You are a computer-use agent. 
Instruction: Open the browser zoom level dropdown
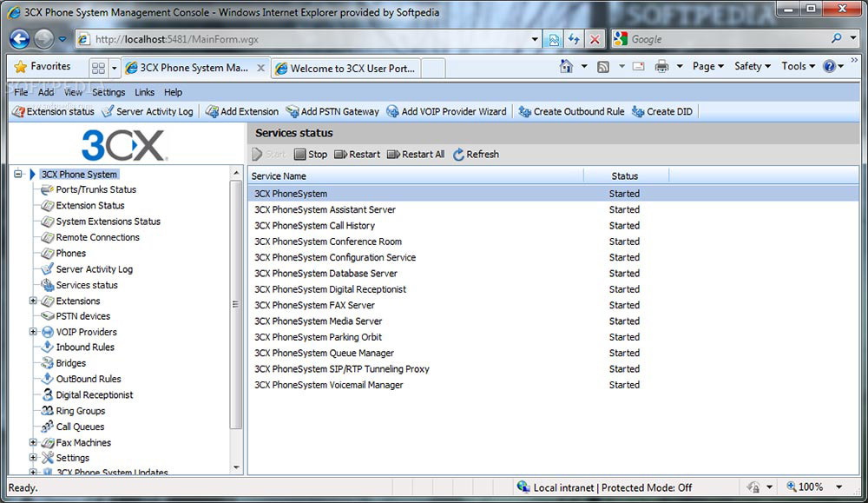(839, 487)
